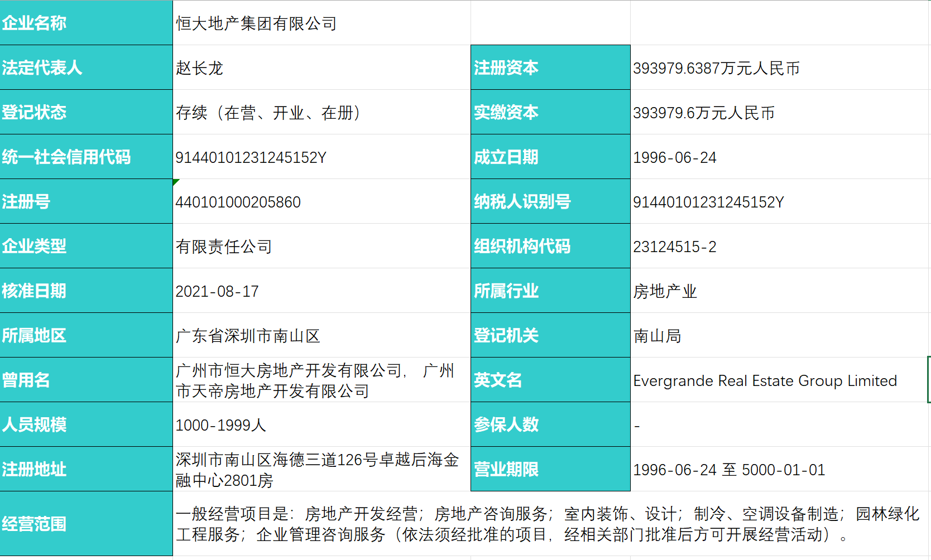Select the 注册资本 label cell
931x560 pixels.
(x=550, y=67)
